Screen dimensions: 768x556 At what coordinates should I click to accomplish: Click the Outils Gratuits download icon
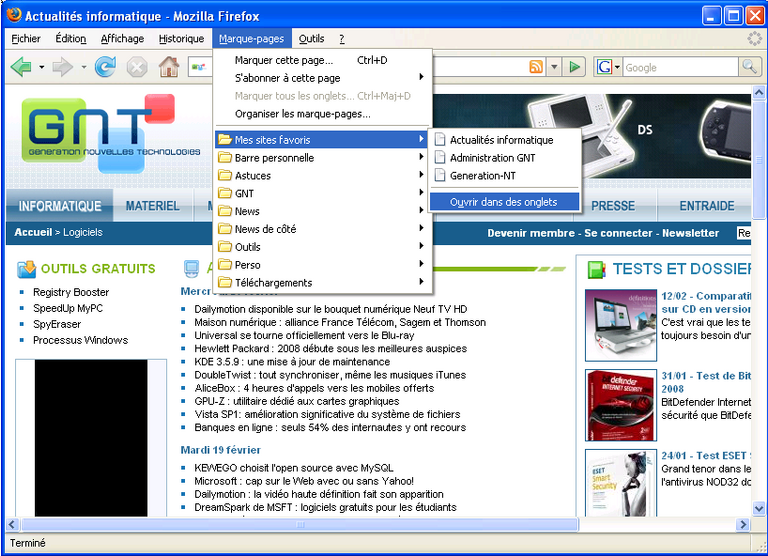click(26, 268)
